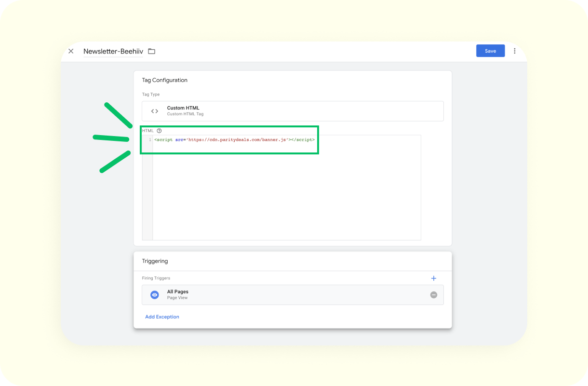Open folder icon next to tag name
Image resolution: width=588 pixels, height=386 pixels.
pos(151,51)
